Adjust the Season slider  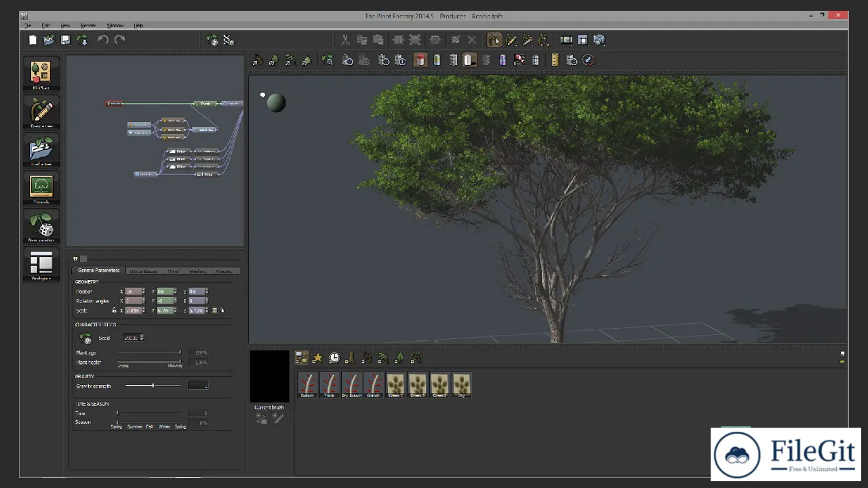[149, 422]
